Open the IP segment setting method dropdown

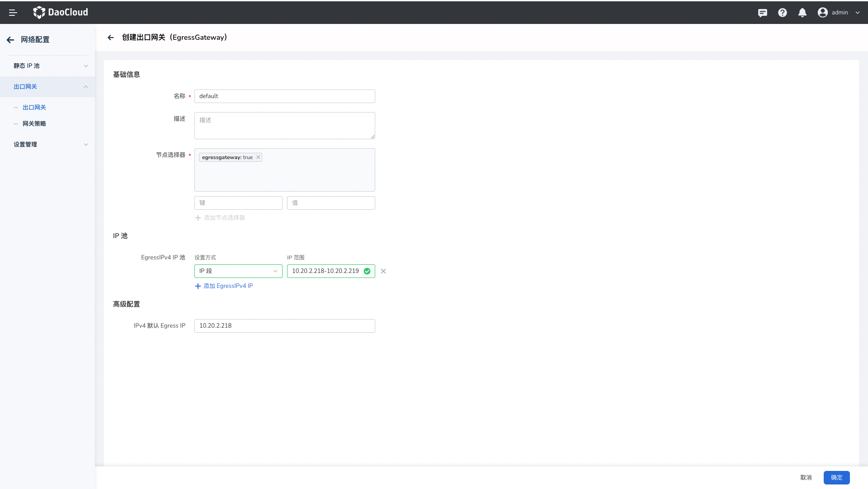pyautogui.click(x=238, y=271)
